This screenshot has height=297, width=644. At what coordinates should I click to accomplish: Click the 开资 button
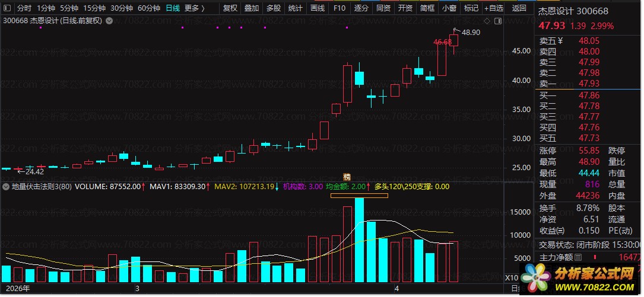click(x=405, y=8)
